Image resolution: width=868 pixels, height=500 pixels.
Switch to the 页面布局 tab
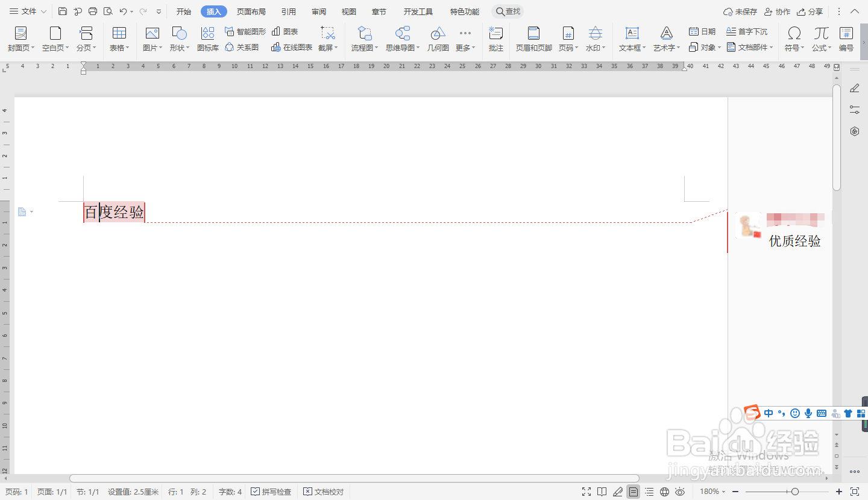(x=251, y=11)
